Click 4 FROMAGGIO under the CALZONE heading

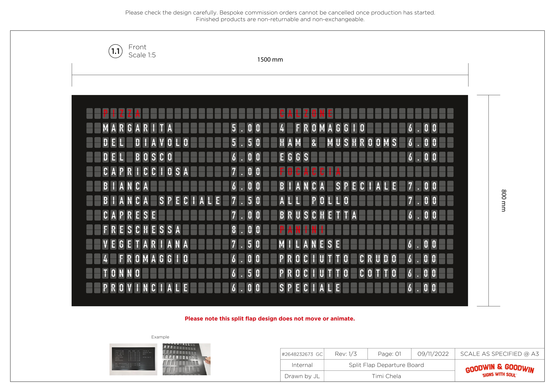pos(322,128)
